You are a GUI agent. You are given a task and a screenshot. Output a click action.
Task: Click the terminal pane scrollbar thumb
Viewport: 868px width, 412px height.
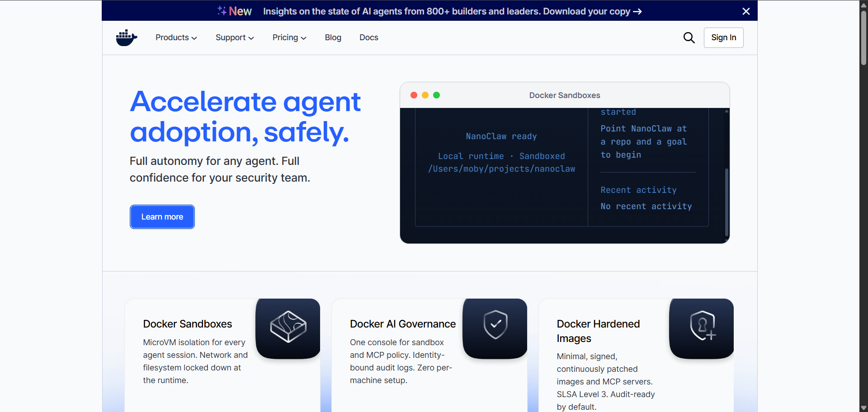(x=726, y=202)
